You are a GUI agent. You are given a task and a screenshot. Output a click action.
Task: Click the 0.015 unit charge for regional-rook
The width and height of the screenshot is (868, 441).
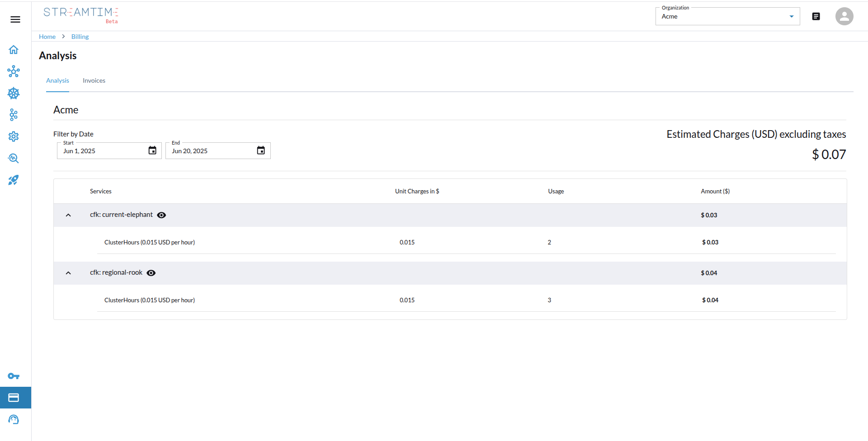tap(407, 300)
